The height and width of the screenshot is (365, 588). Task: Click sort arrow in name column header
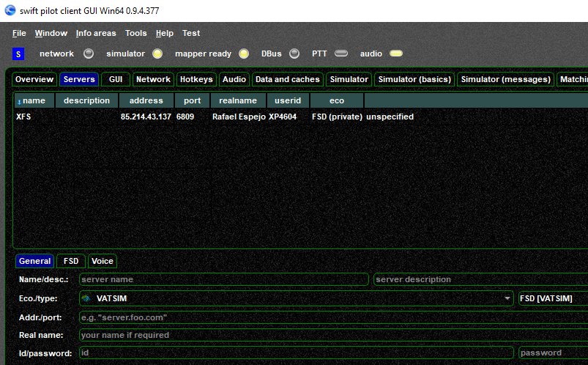(x=19, y=102)
